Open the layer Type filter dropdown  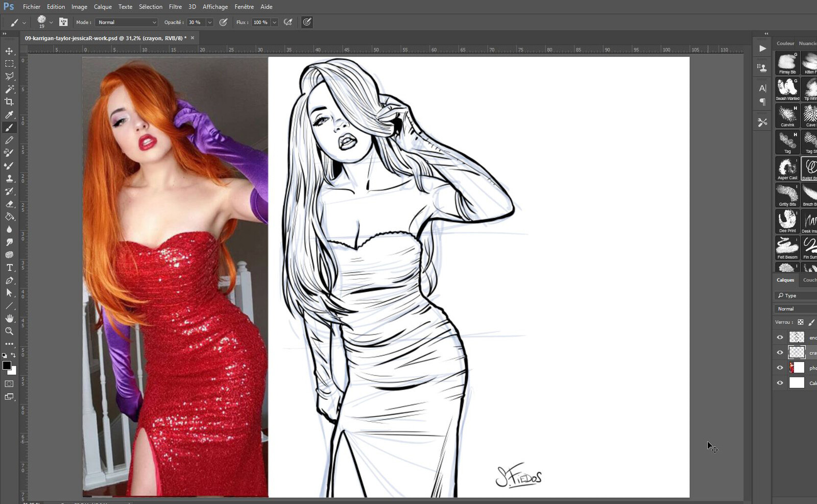click(x=796, y=296)
